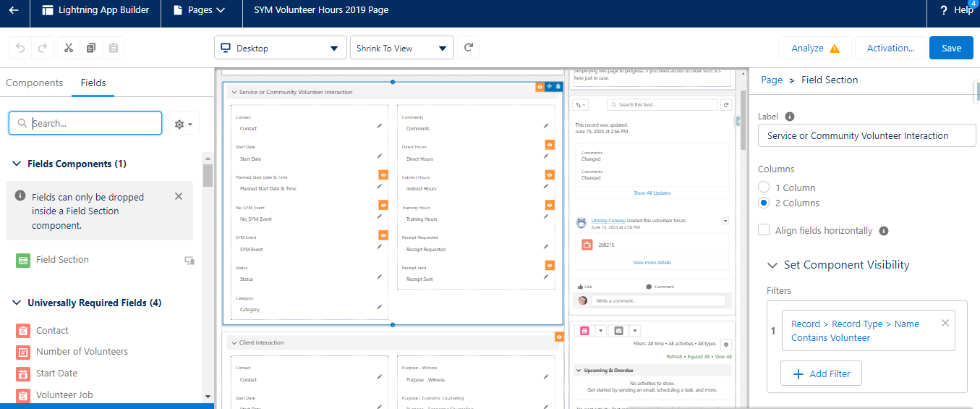Open the fields settings gear dropdown
The image size is (980, 409).
coord(184,125)
